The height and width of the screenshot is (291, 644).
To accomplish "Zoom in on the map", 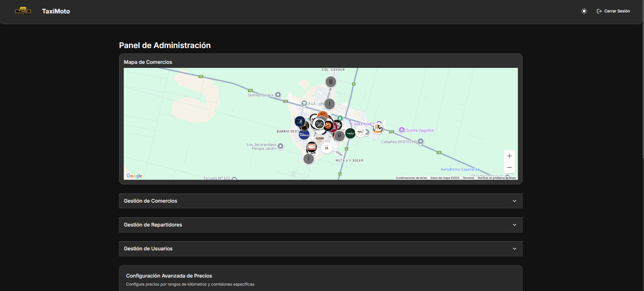I will [509, 156].
